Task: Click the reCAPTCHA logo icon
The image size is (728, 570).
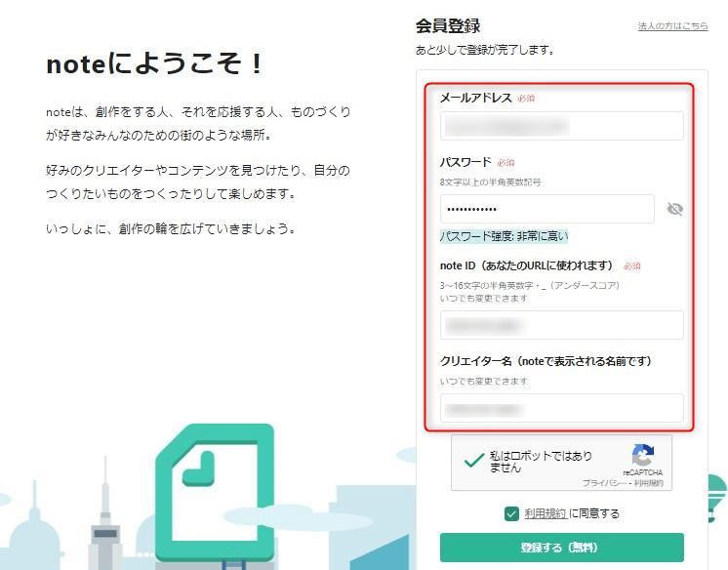Action: (x=643, y=455)
